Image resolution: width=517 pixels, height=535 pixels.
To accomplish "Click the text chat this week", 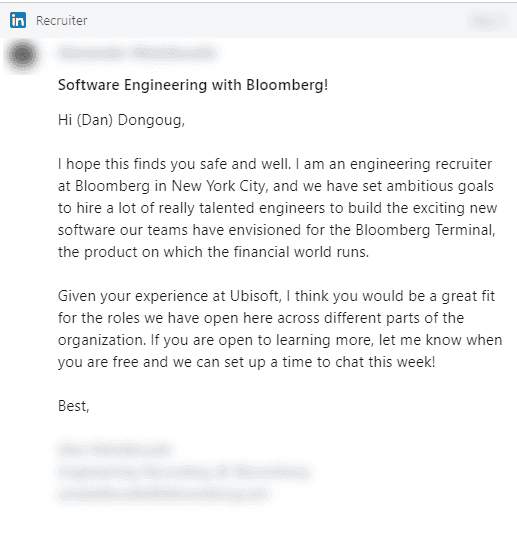I will [x=384, y=362].
